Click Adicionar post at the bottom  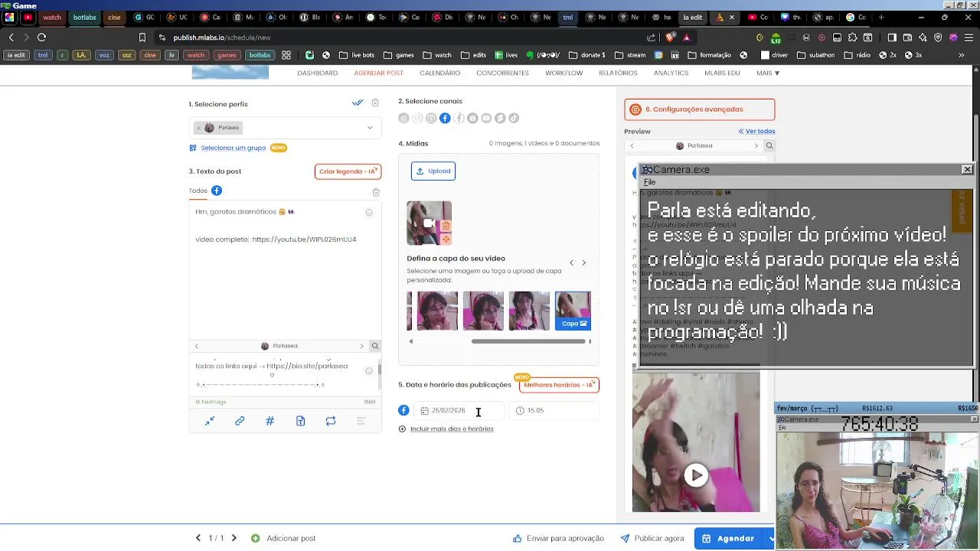coord(283,538)
